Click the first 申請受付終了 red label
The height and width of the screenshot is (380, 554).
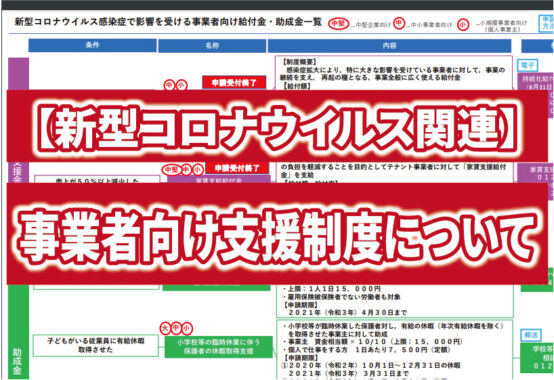[234, 83]
